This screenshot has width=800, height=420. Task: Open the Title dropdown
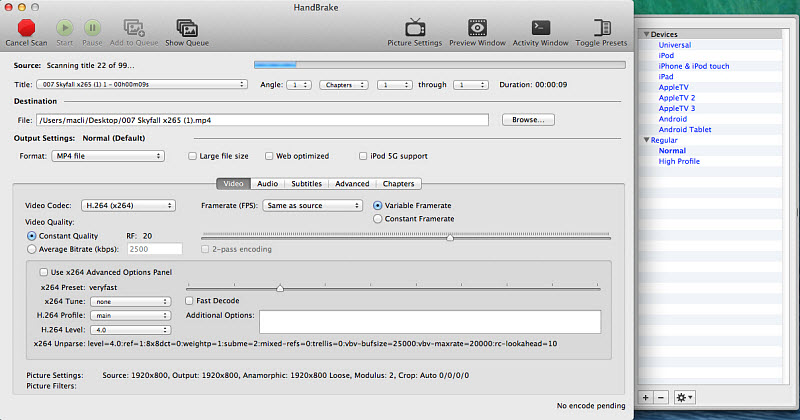142,85
